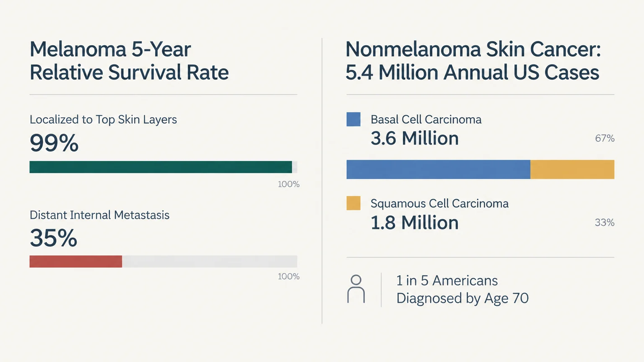Click the "100%" label under the red bar
Image resolution: width=644 pixels, height=362 pixels.
[x=288, y=276]
